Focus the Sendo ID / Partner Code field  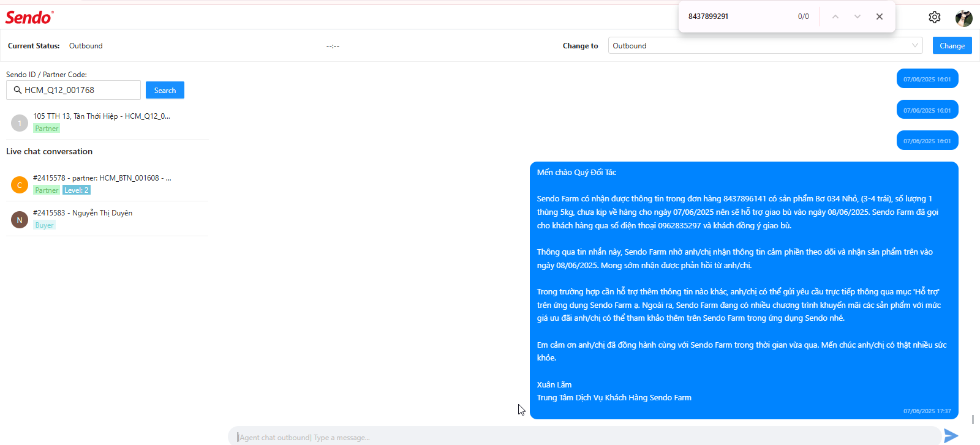click(x=73, y=90)
